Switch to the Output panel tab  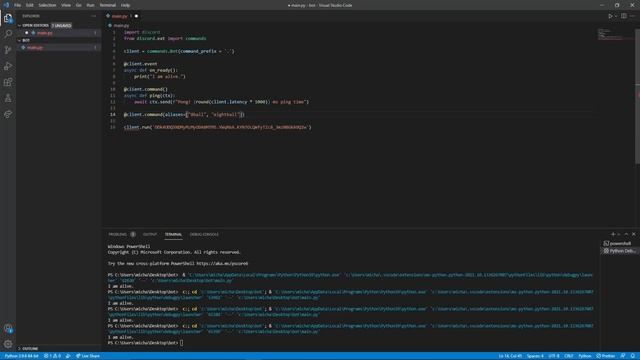pyautogui.click(x=150, y=234)
